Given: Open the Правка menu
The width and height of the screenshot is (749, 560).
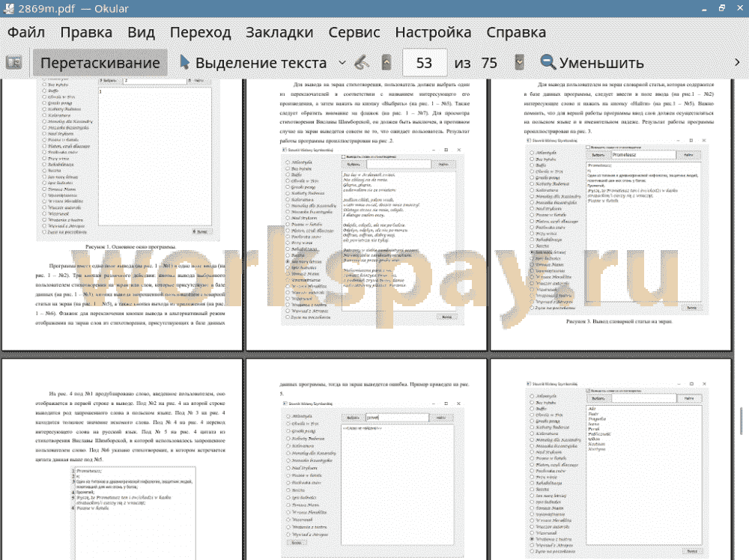Looking at the screenshot, I should (x=86, y=32).
